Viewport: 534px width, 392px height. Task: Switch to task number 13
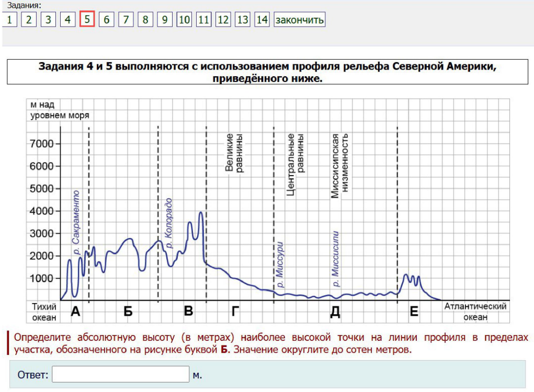tap(243, 20)
